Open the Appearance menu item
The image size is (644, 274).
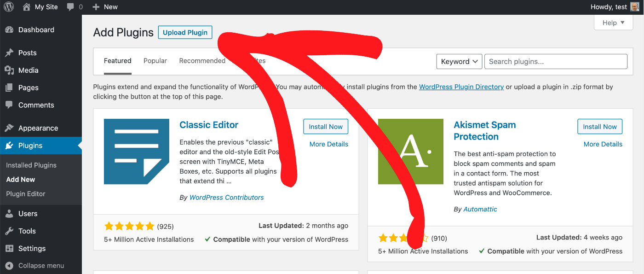[41, 128]
